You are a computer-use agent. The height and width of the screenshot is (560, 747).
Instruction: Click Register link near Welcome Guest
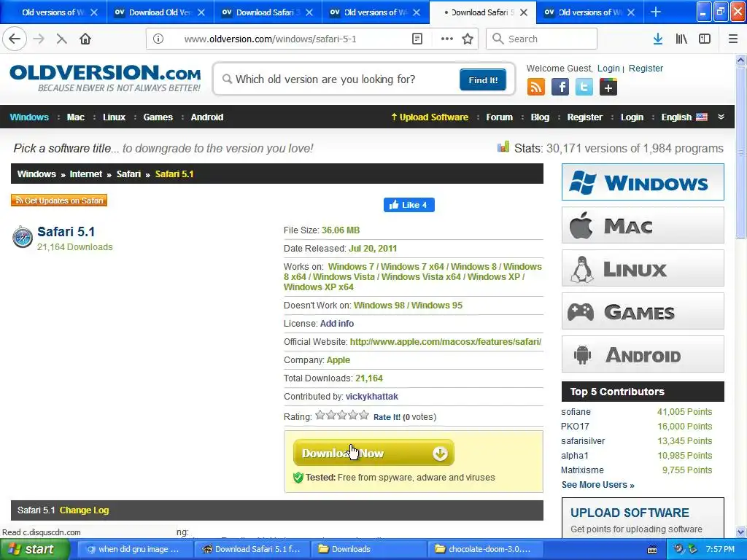(646, 69)
